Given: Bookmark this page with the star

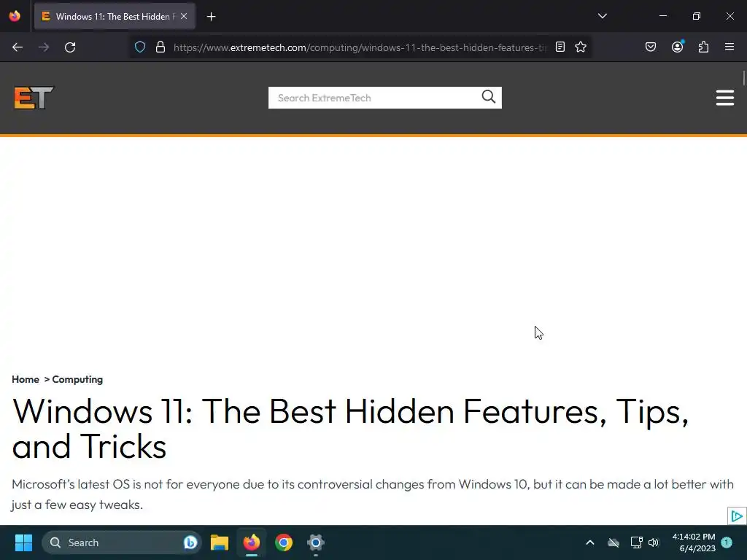Looking at the screenshot, I should pyautogui.click(x=580, y=47).
